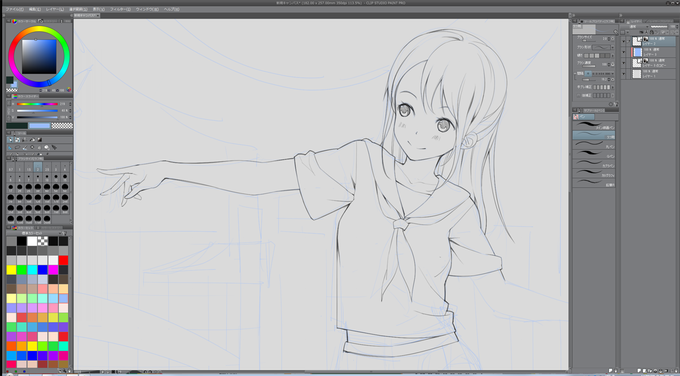
Task: Open the フィルター menu
Action: coord(120,9)
